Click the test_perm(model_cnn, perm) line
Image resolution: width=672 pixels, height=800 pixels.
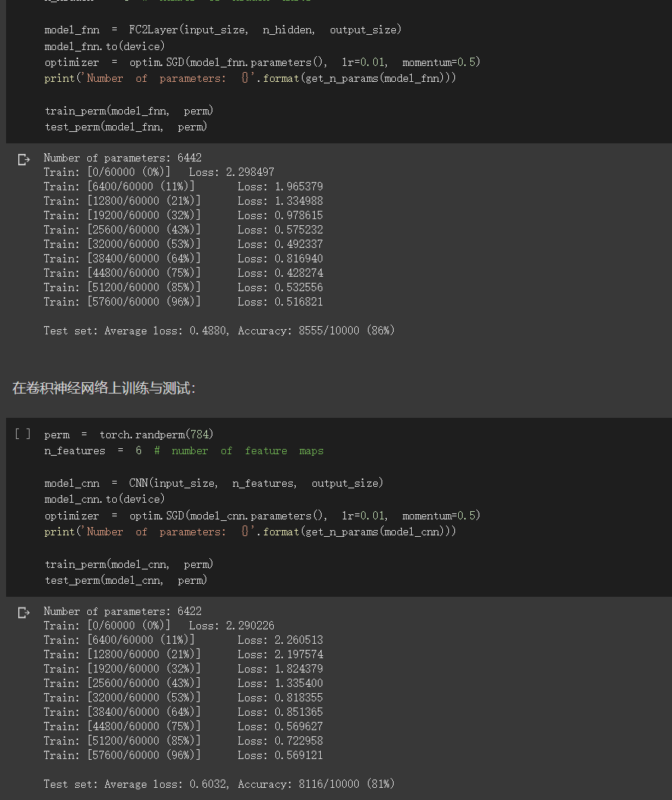(125, 580)
